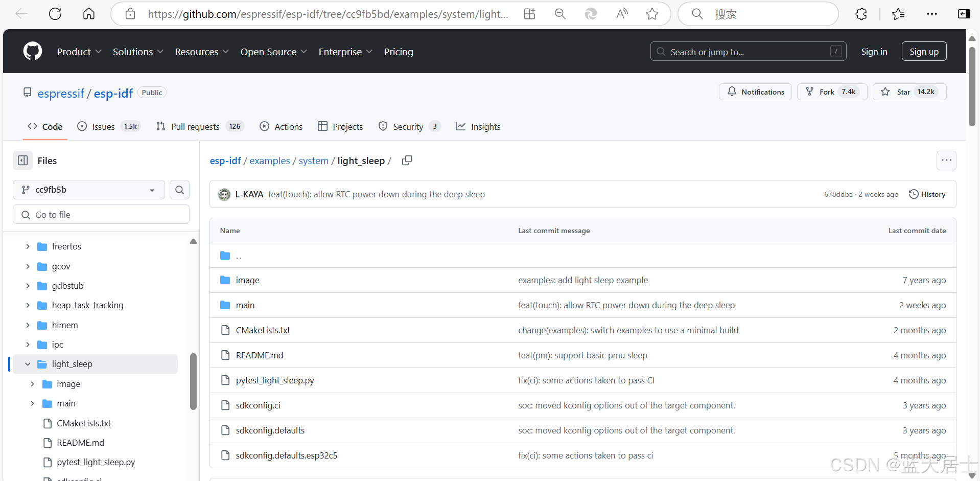This screenshot has height=481, width=980.
Task: Open browser extensions puzzle icon
Action: (861, 14)
